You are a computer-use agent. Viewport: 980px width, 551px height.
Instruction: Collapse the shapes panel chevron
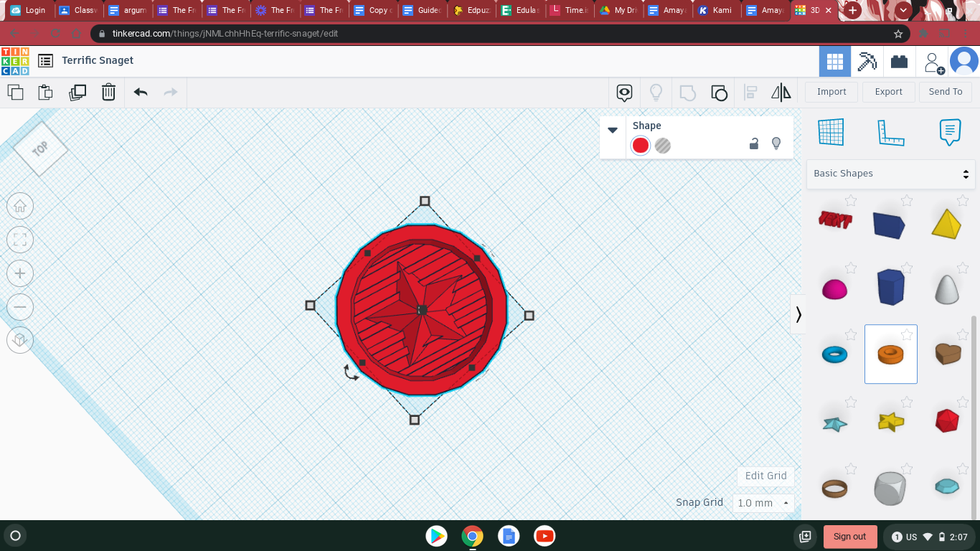click(x=798, y=314)
